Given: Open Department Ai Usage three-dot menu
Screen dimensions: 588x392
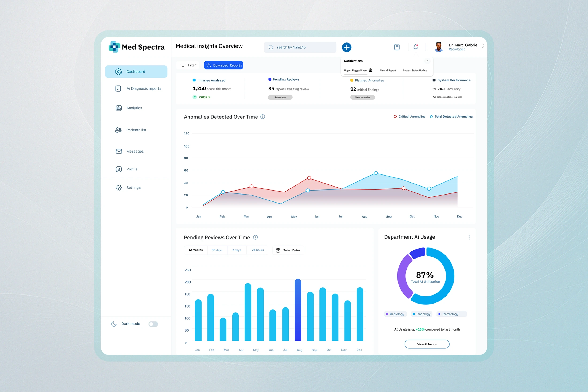Looking at the screenshot, I should (x=469, y=237).
